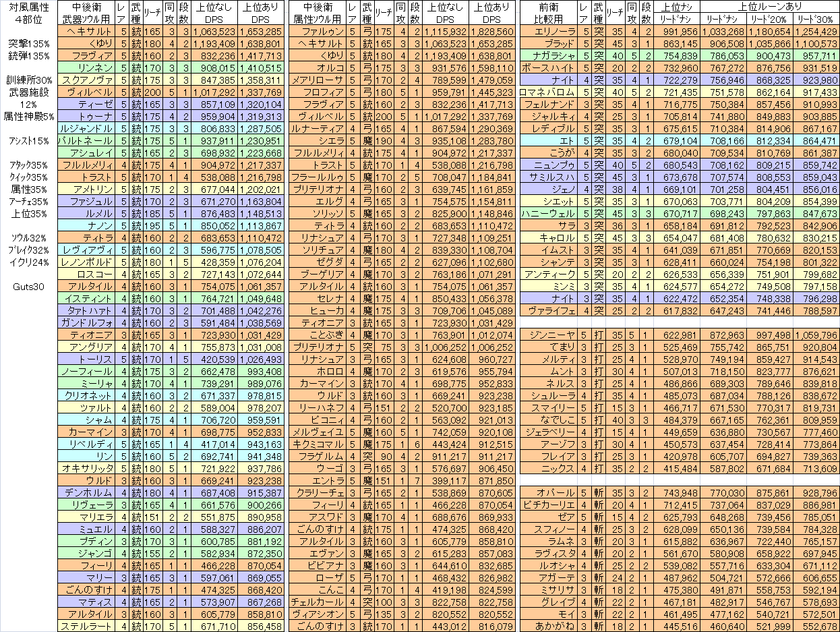Click the 'ロスコー' row name
Screen dimensions: 840x632
tap(86, 274)
